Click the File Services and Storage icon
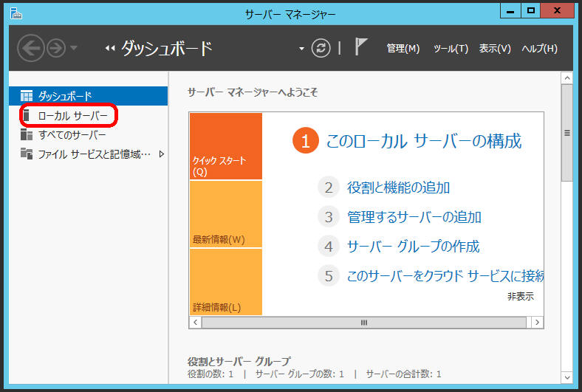This screenshot has width=582, height=392. pyautogui.click(x=27, y=154)
